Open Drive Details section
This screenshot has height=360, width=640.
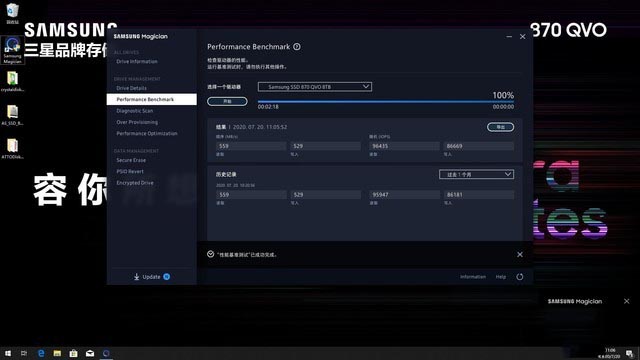pyautogui.click(x=131, y=88)
